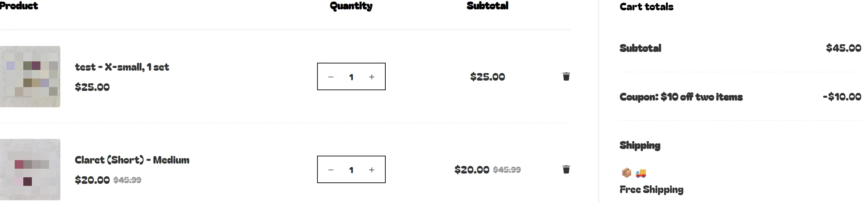Click the Quantity column header
The height and width of the screenshot is (203, 868).
[x=351, y=6]
